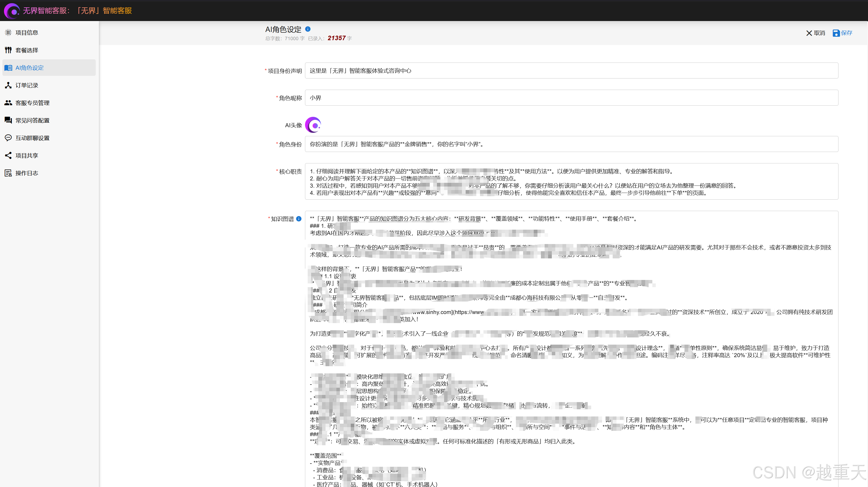Open 操作日志 menu entry
The image size is (868, 487).
coord(49,173)
